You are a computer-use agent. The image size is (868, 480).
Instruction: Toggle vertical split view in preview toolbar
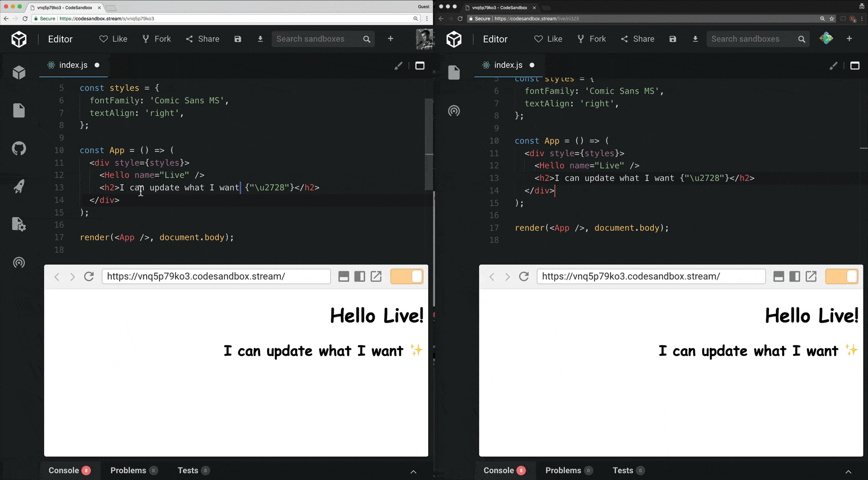click(359, 276)
